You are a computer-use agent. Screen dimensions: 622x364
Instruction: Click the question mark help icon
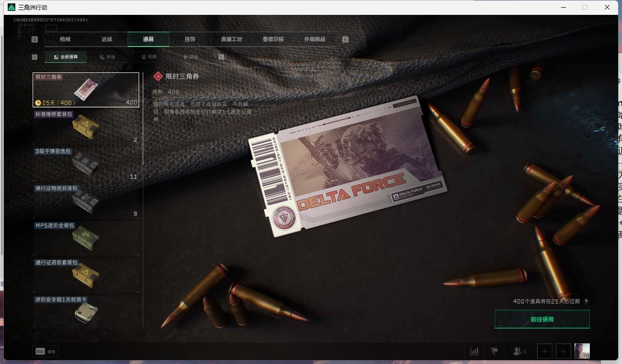586,302
